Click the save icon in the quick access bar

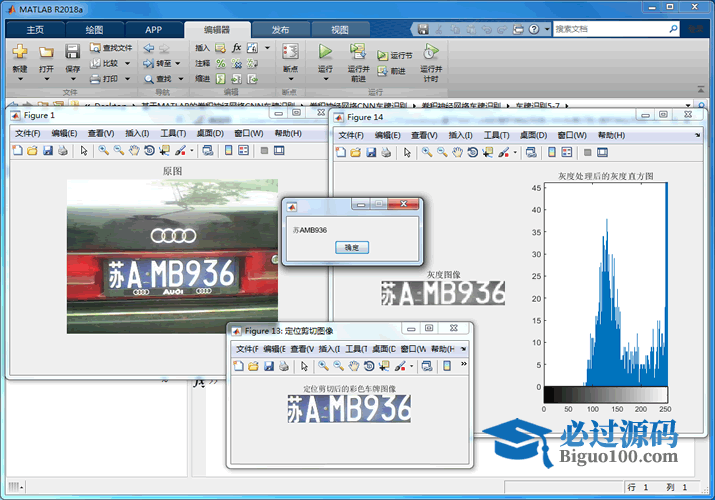[423, 29]
